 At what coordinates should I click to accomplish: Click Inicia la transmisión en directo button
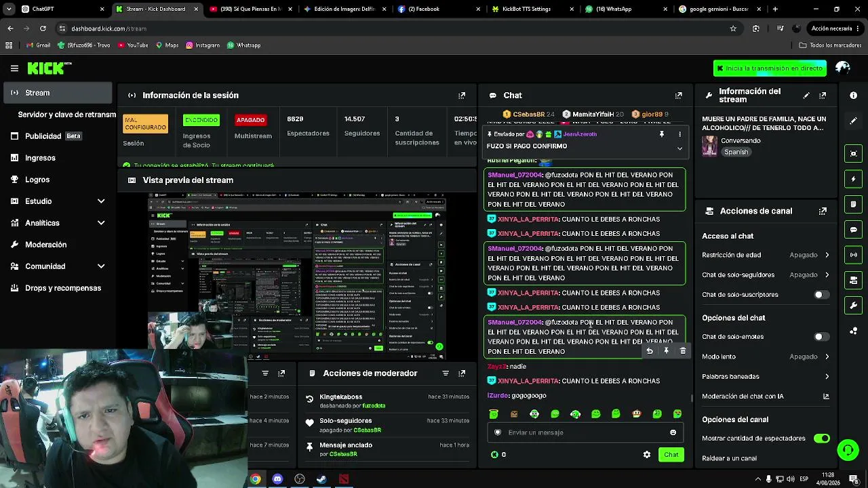pos(770,68)
